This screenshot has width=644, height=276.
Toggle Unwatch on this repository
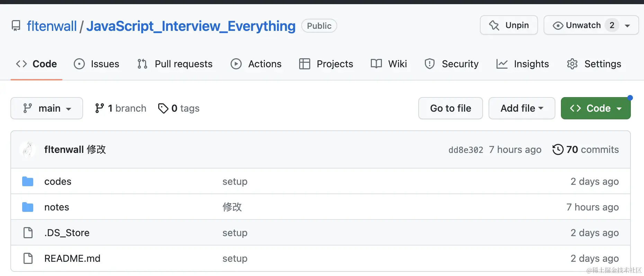pyautogui.click(x=578, y=25)
